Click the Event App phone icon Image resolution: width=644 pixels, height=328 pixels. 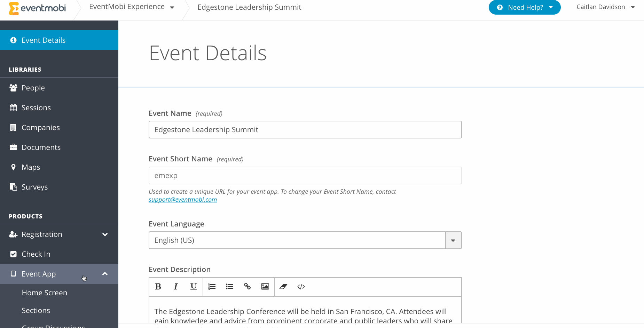pyautogui.click(x=13, y=274)
